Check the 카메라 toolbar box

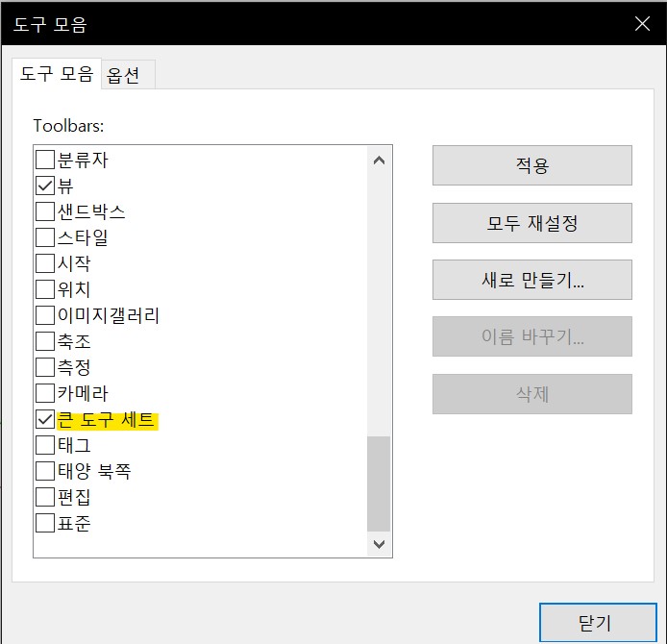pos(45,393)
